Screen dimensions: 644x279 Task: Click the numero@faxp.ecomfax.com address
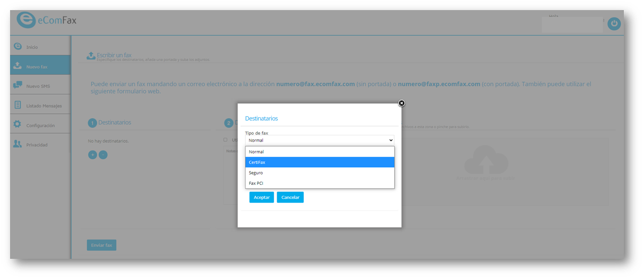(x=439, y=84)
